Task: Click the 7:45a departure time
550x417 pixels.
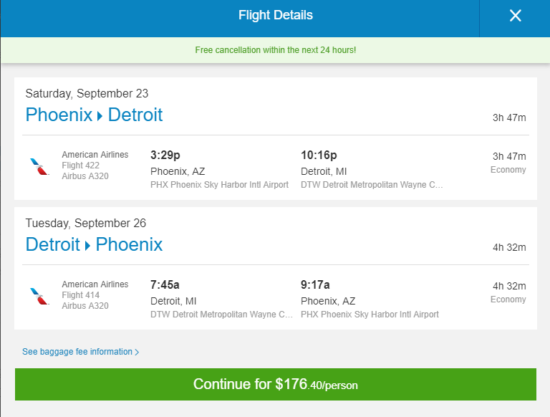Action: click(x=165, y=284)
